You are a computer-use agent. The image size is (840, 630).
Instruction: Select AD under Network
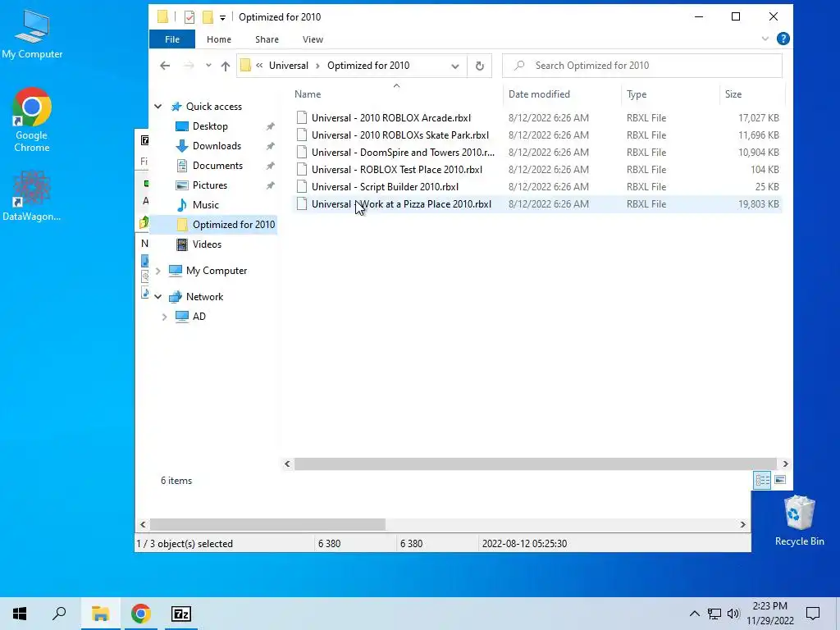tap(199, 317)
